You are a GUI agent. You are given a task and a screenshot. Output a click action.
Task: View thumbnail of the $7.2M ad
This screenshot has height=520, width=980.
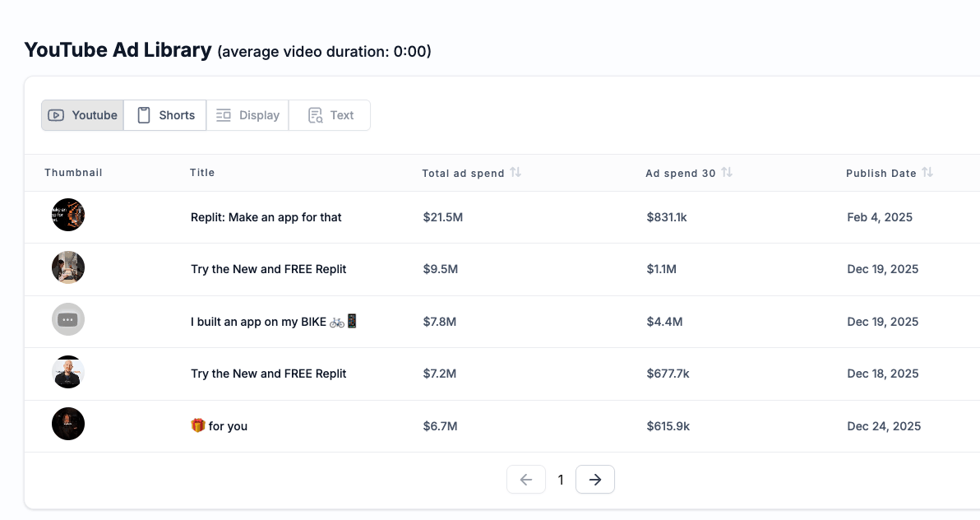[68, 372]
